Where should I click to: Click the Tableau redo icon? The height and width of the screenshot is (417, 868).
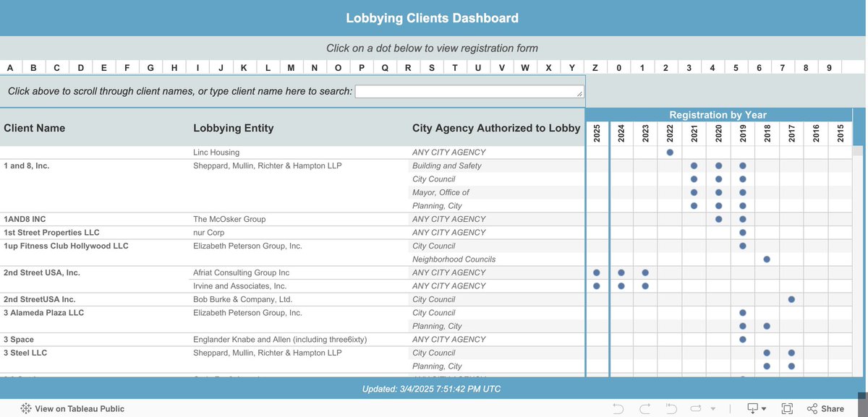pyautogui.click(x=645, y=408)
